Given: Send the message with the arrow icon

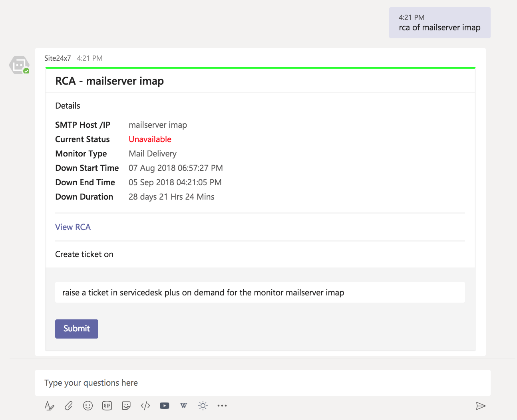Looking at the screenshot, I should [481, 406].
